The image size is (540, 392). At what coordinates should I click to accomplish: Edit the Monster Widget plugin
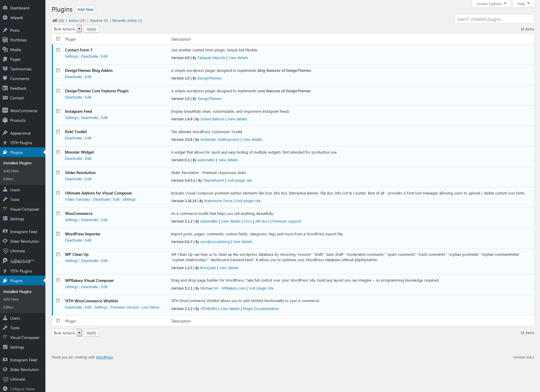[88, 159]
